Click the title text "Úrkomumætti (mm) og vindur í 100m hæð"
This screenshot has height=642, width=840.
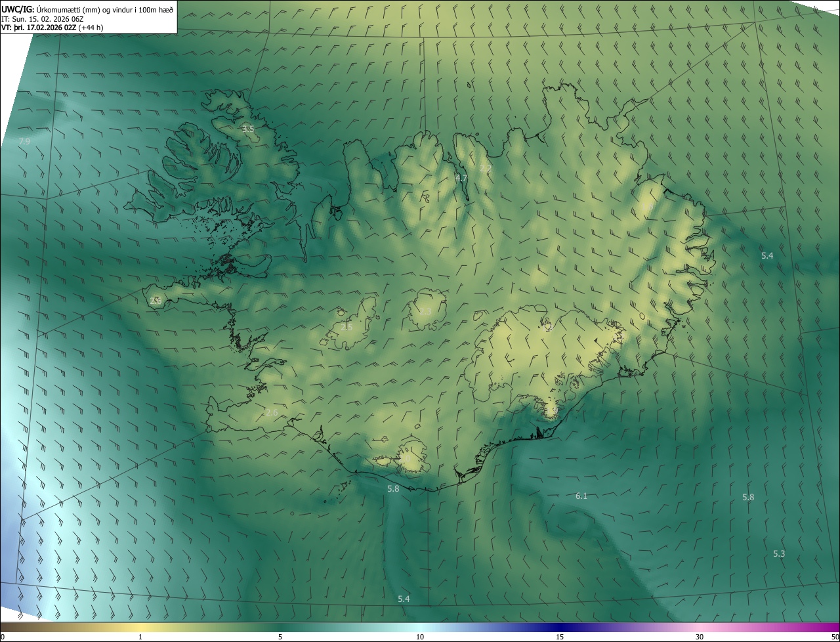(x=106, y=9)
